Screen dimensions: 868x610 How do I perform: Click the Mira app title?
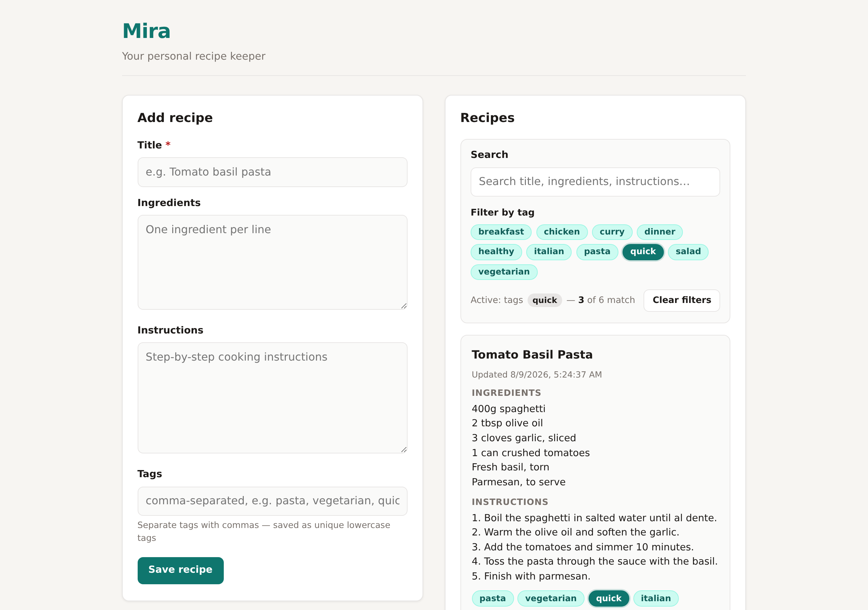coord(146,31)
